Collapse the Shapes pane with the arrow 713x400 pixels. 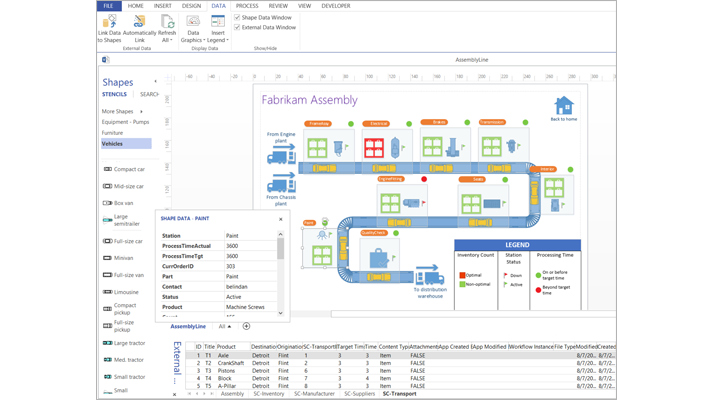coord(156,81)
